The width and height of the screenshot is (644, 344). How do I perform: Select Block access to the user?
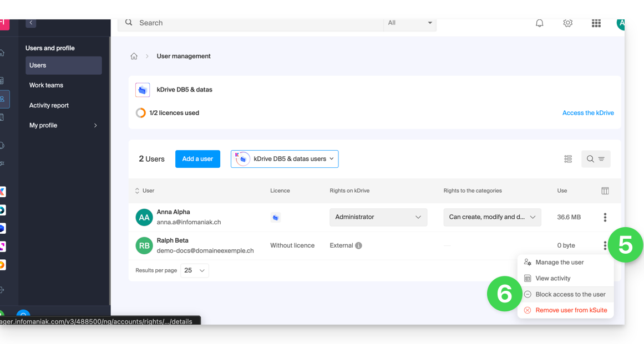pos(570,295)
